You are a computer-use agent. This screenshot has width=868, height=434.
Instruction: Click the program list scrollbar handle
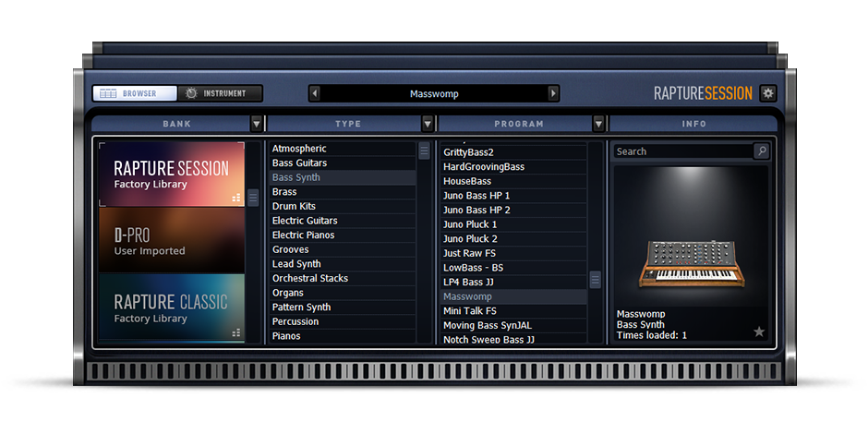595,280
